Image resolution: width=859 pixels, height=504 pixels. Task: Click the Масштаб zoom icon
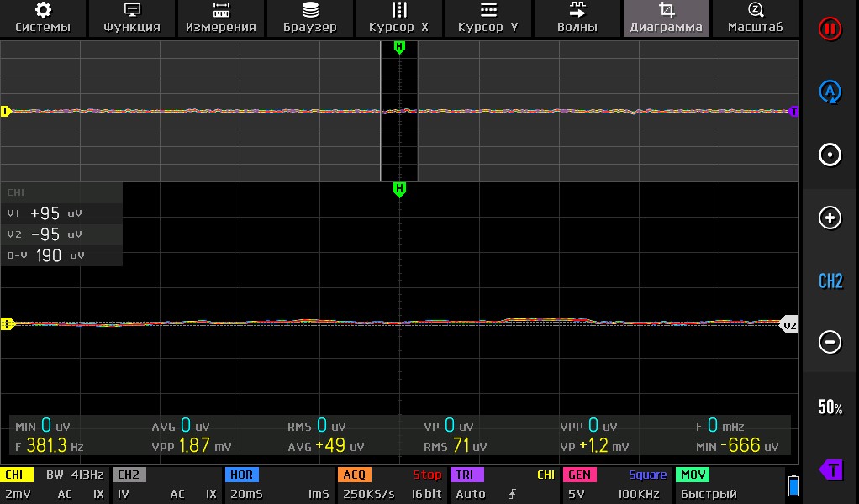(x=755, y=18)
